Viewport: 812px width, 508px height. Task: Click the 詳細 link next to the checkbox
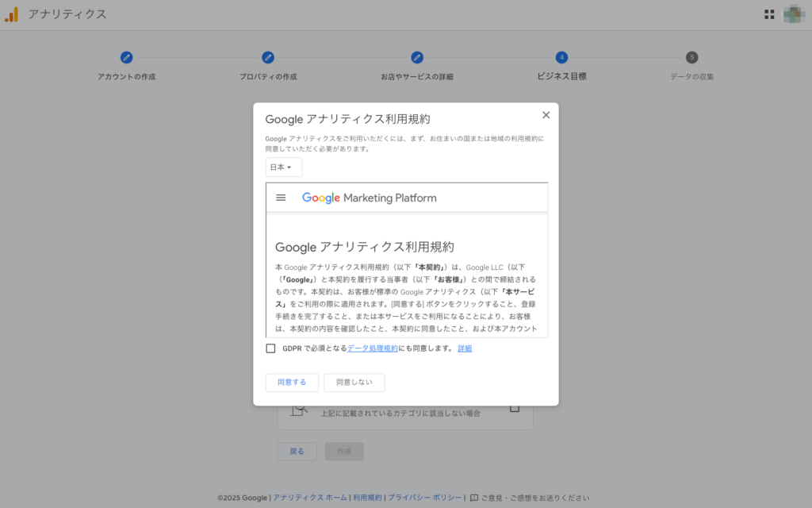click(x=465, y=348)
